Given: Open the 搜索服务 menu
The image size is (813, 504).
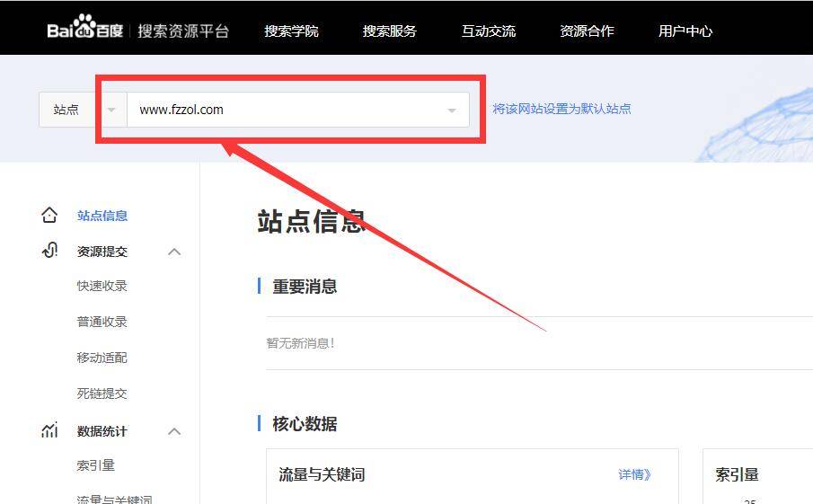Looking at the screenshot, I should [x=390, y=31].
